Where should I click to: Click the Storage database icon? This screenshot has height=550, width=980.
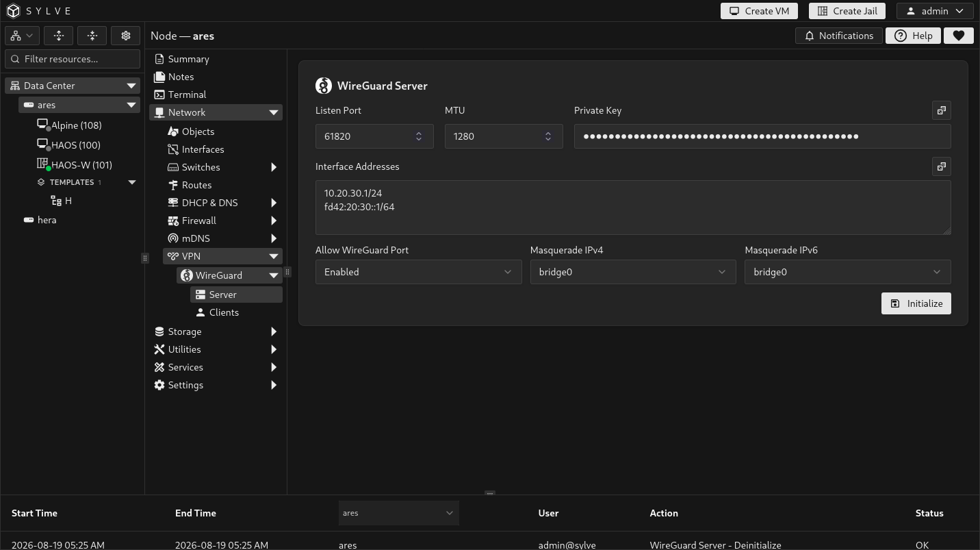coord(159,332)
